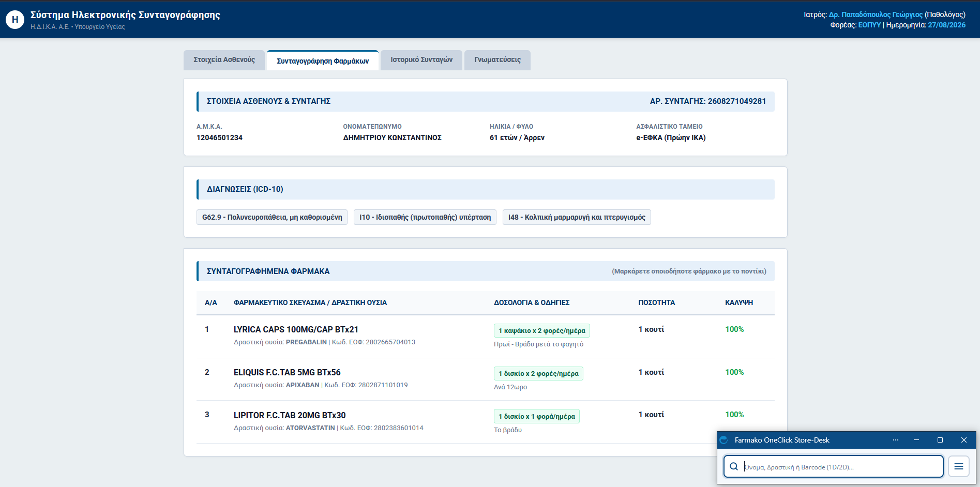The image size is (980, 487).
Task: Click EOF code 2802383601014
Action: point(399,428)
